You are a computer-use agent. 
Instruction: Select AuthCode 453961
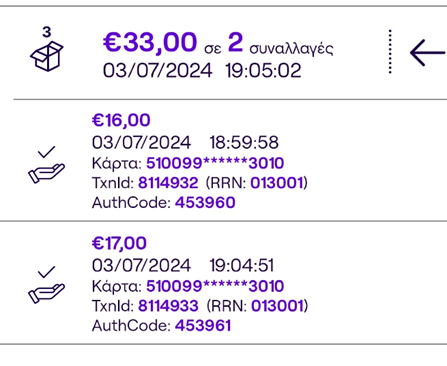(x=203, y=326)
